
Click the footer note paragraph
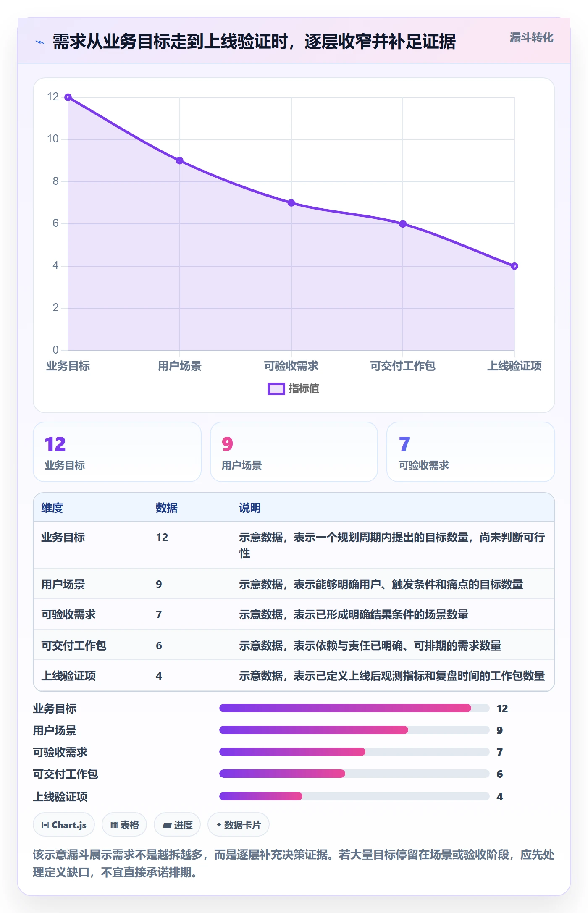pyautogui.click(x=294, y=863)
